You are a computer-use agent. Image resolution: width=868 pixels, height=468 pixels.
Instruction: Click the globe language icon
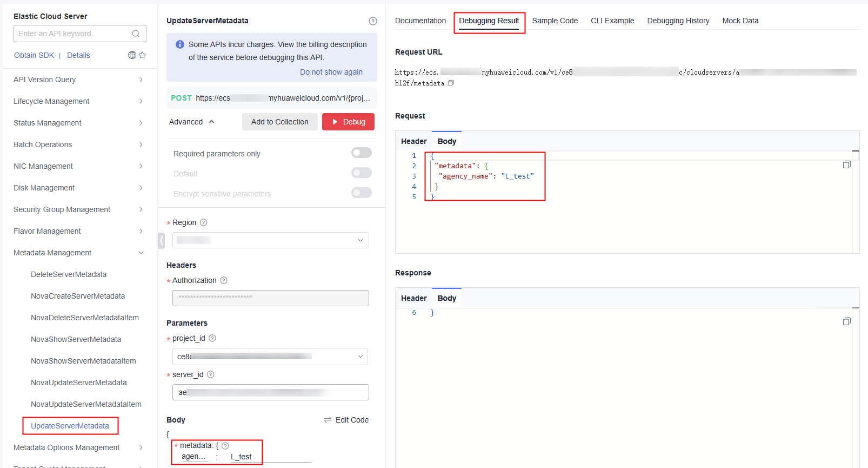click(x=132, y=55)
